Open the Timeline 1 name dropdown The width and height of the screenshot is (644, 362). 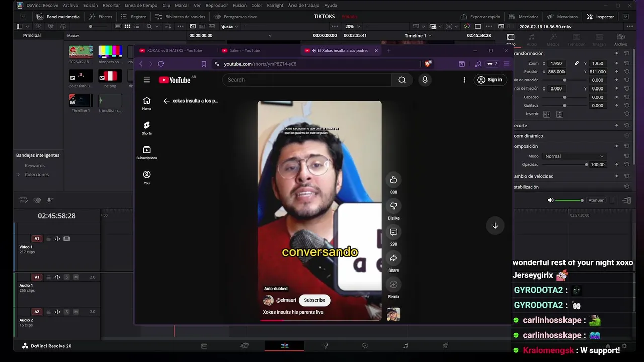tap(418, 35)
